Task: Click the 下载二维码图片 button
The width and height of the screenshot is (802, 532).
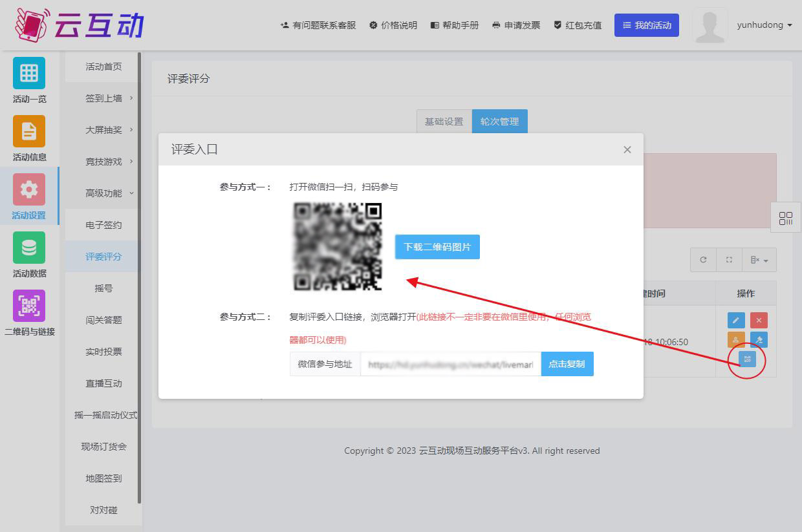Action: [x=437, y=247]
